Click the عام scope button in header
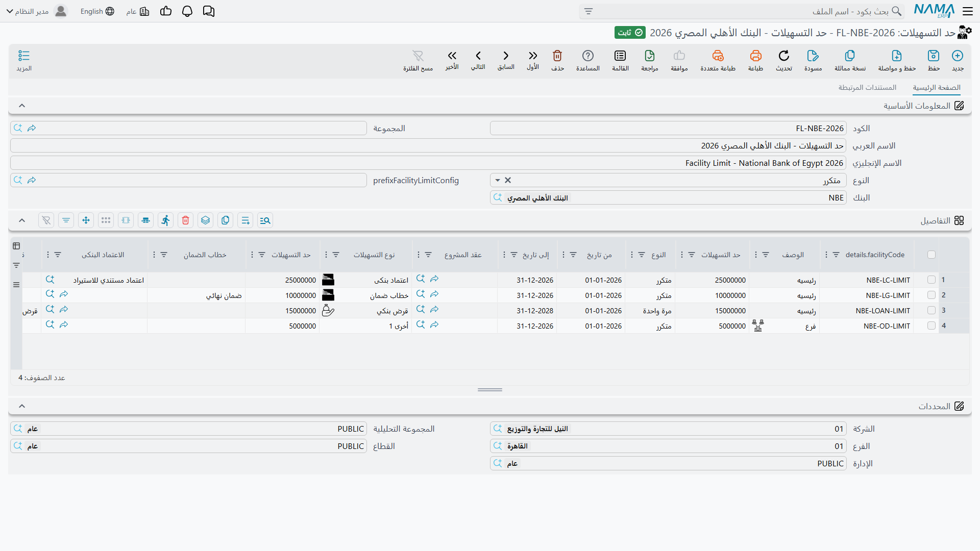Image resolution: width=980 pixels, height=551 pixels. point(138,11)
